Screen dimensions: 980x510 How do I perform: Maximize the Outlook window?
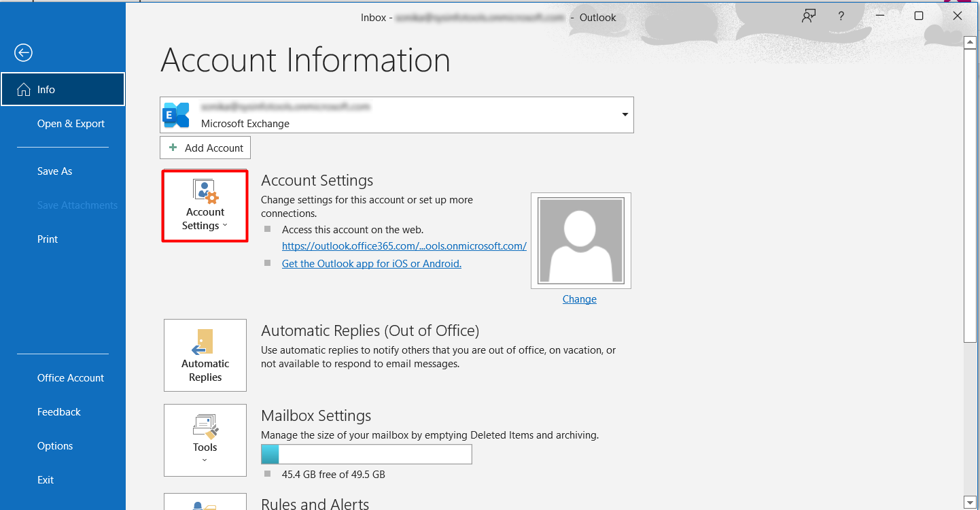coord(919,16)
